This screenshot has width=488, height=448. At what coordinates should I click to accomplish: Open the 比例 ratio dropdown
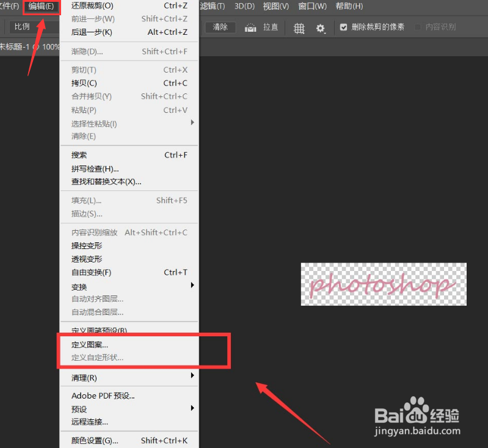(33, 27)
